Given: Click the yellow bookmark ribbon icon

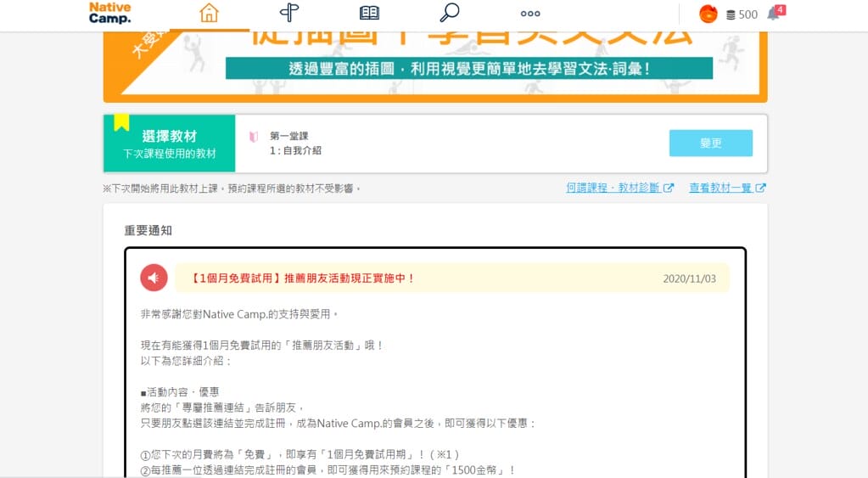Looking at the screenshot, I should [x=122, y=122].
